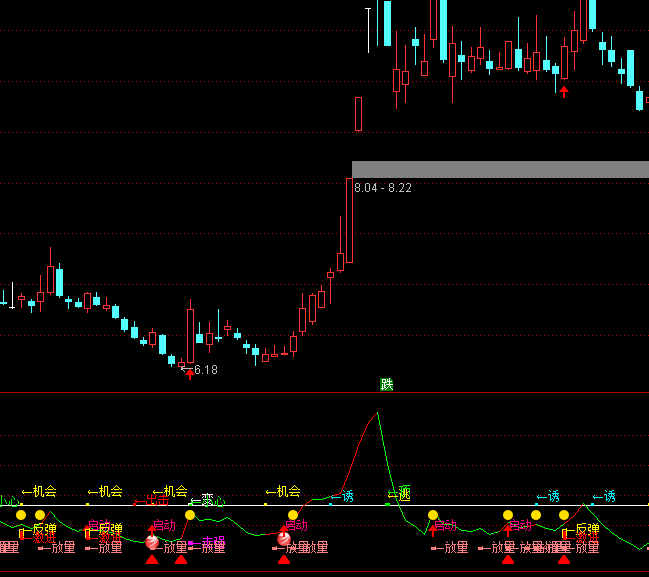Click the 8.04 - 8.22 gap price label
Screen dimensions: 649x577
coord(383,188)
